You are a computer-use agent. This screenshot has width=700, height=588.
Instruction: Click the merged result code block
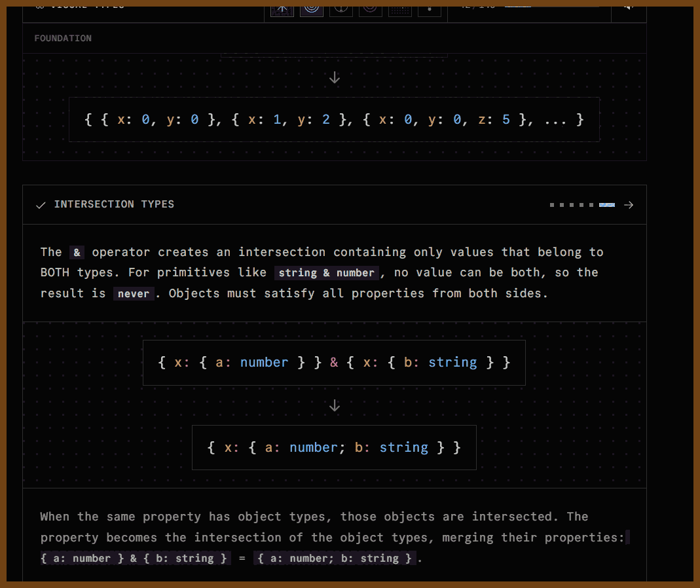(334, 447)
